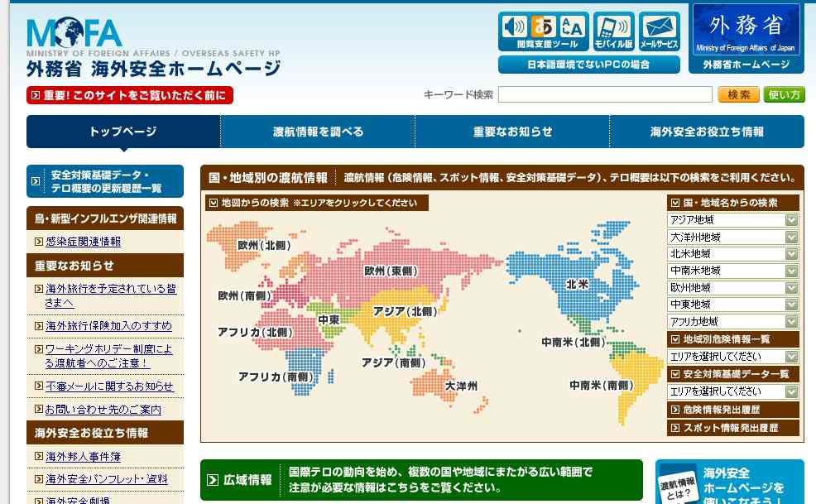Click the arrow icon beside 感染症関連情報
The width and height of the screenshot is (816, 504).
click(39, 242)
